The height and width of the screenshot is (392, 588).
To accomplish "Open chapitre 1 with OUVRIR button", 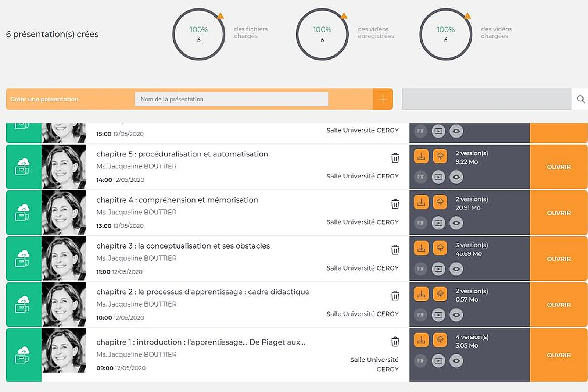I will (x=559, y=355).
